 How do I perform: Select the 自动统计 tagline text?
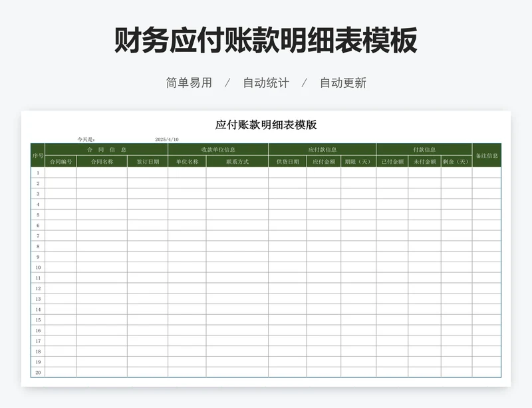[x=266, y=83]
